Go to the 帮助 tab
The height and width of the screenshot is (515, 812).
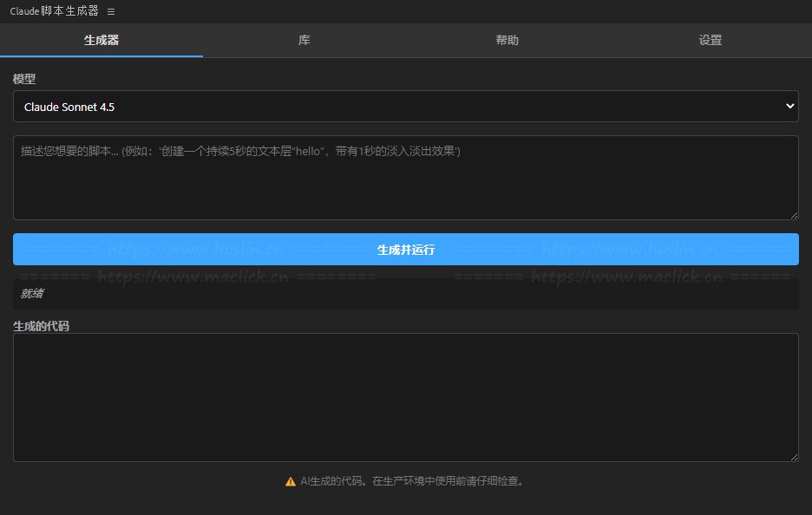pyautogui.click(x=507, y=41)
